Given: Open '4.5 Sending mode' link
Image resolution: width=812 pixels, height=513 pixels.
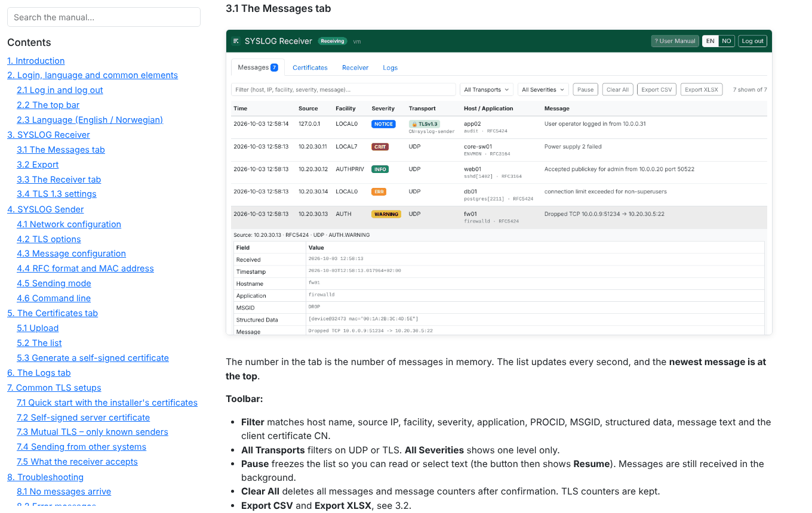Looking at the screenshot, I should [x=54, y=283].
